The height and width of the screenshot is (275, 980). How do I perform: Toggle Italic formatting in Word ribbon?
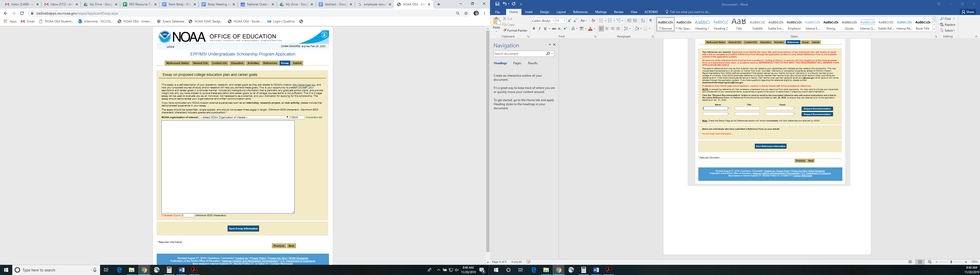[539, 29]
